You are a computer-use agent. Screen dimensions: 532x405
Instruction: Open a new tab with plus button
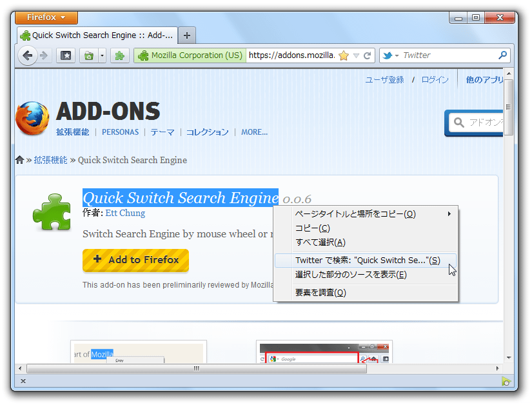[x=187, y=35]
